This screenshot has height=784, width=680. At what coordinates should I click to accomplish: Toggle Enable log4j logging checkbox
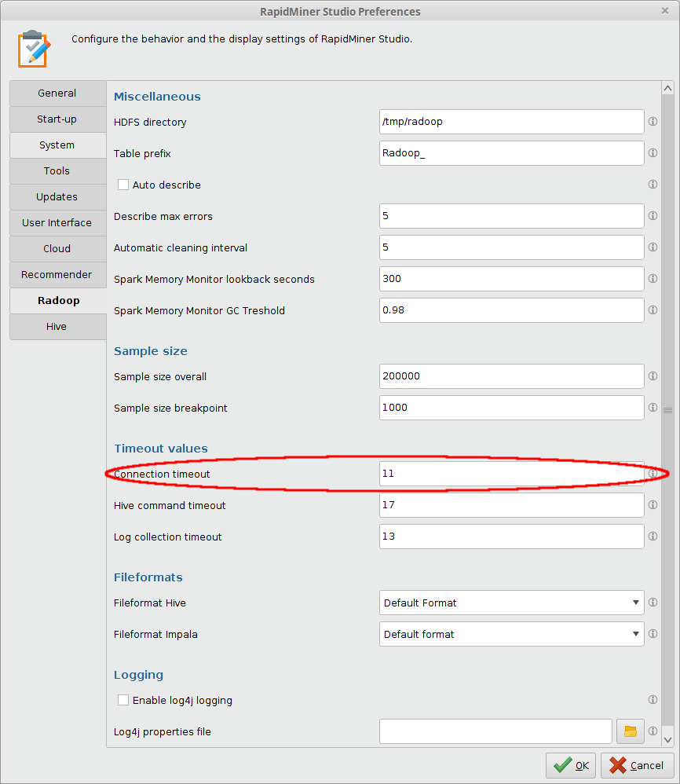123,700
